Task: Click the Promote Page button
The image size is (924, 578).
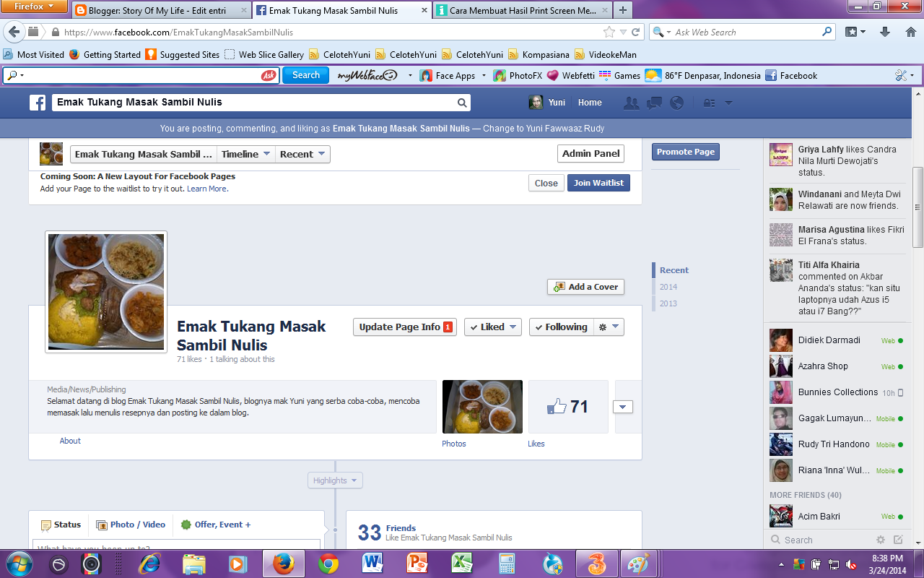Action: pyautogui.click(x=686, y=152)
